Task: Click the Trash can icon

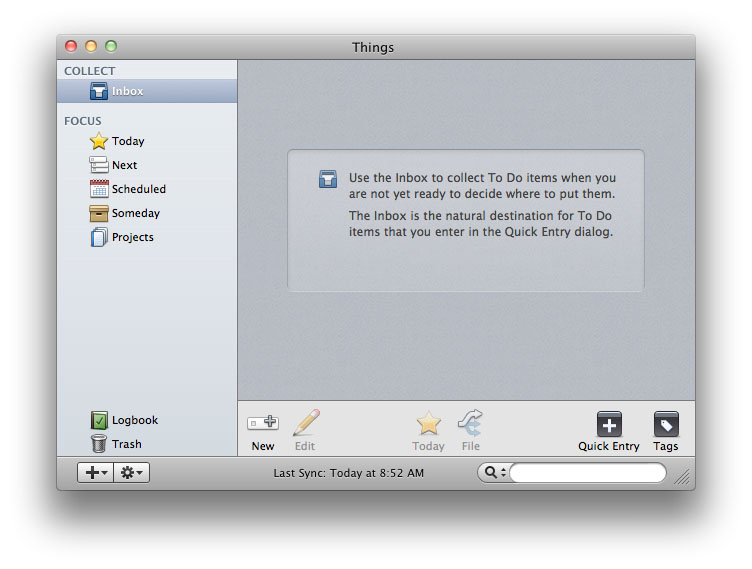Action: [x=99, y=443]
